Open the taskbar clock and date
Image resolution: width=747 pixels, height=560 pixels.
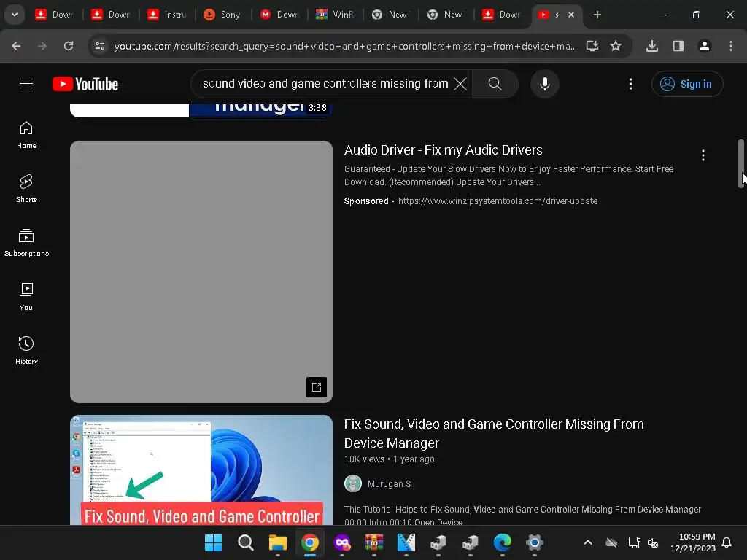693,542
